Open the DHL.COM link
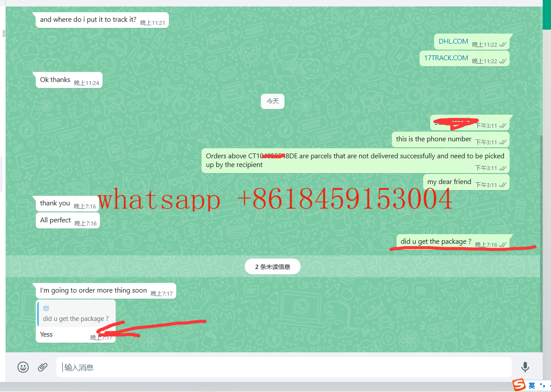Image resolution: width=551 pixels, height=392 pixels. 453,41
